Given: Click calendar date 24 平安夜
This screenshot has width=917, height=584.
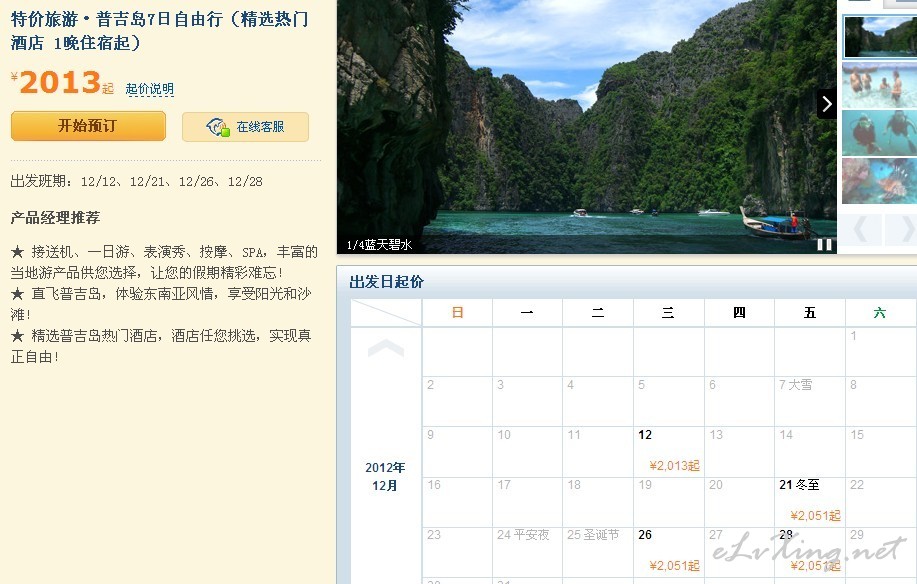Looking at the screenshot, I should [523, 535].
